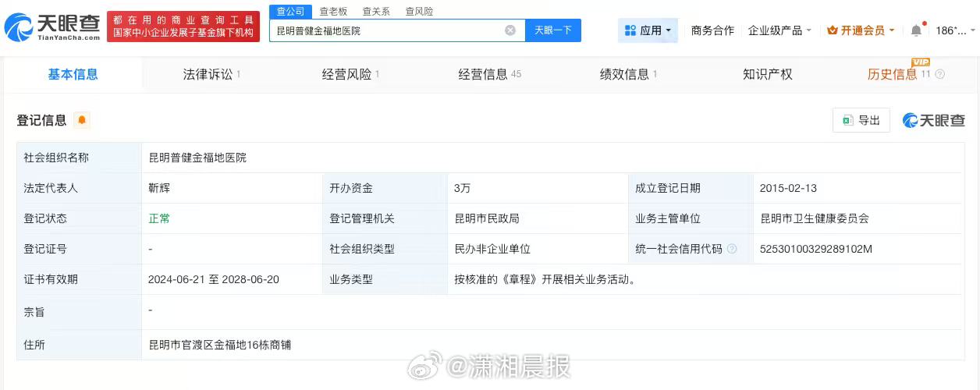This screenshot has width=980, height=390.
Task: Click the TianYanCha logo at top left
Action: pyautogui.click(x=52, y=27)
